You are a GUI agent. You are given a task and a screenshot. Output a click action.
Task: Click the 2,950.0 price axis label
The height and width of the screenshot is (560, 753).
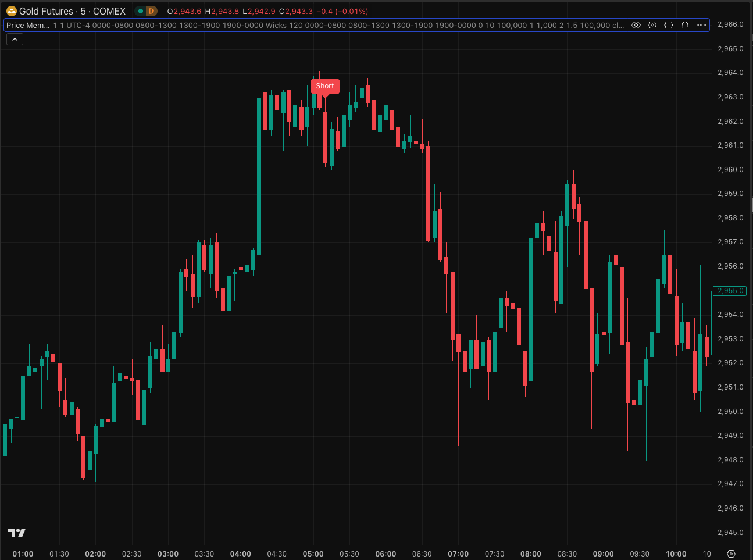(730, 412)
